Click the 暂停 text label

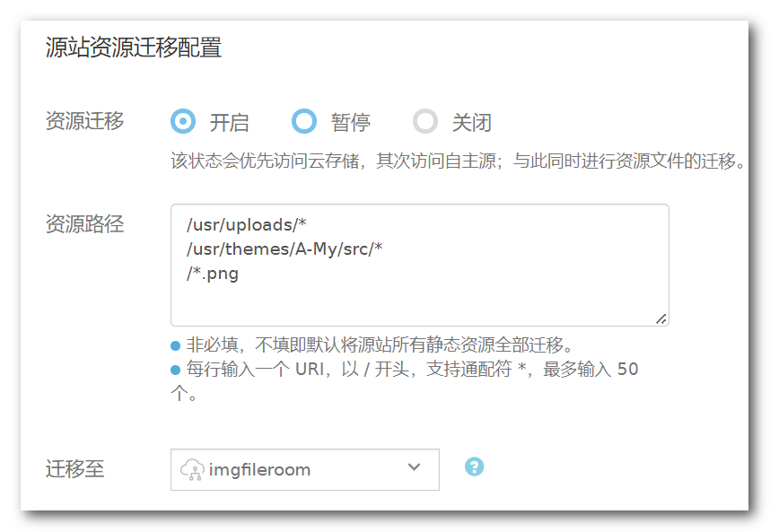[x=350, y=123]
